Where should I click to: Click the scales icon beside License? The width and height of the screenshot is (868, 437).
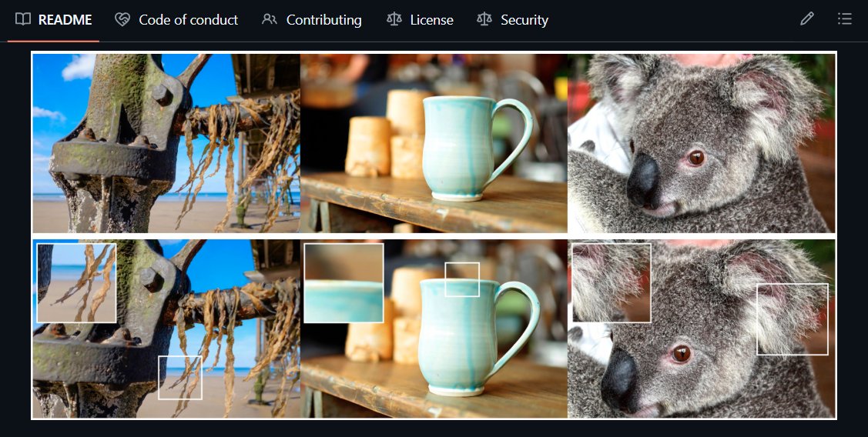(394, 20)
